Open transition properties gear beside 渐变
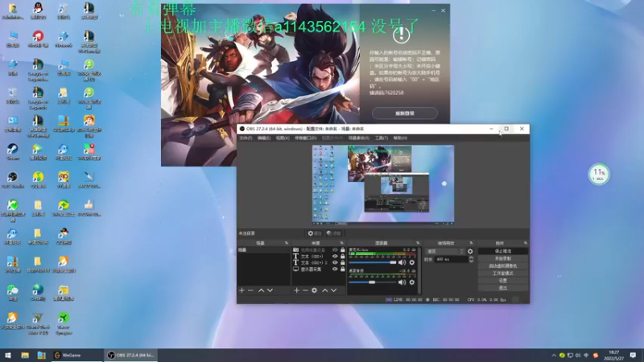 470,251
